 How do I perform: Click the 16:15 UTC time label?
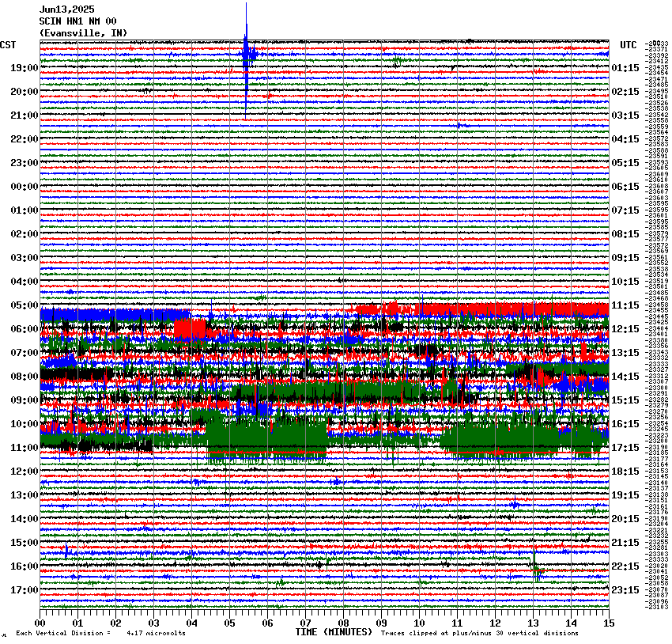point(625,424)
